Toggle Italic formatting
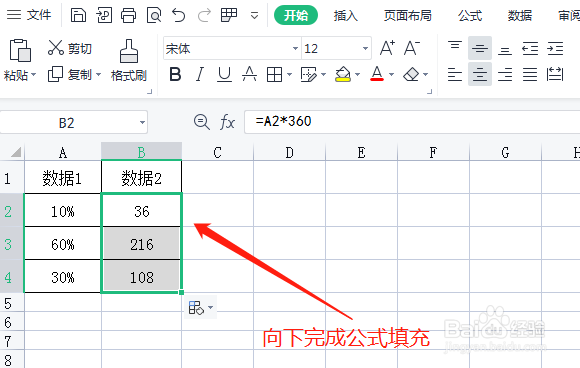 click(x=200, y=74)
